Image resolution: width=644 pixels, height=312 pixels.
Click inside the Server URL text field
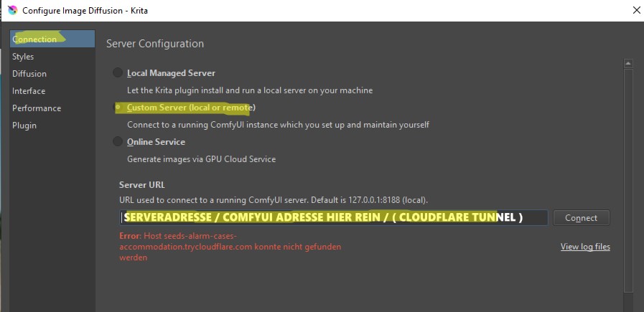[x=334, y=217]
